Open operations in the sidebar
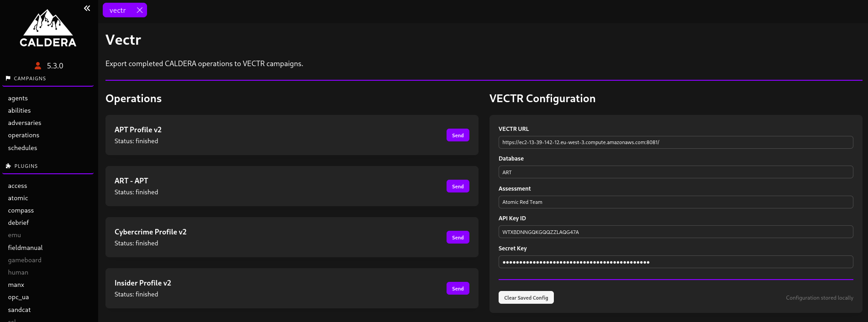This screenshot has width=868, height=322. tap(24, 135)
